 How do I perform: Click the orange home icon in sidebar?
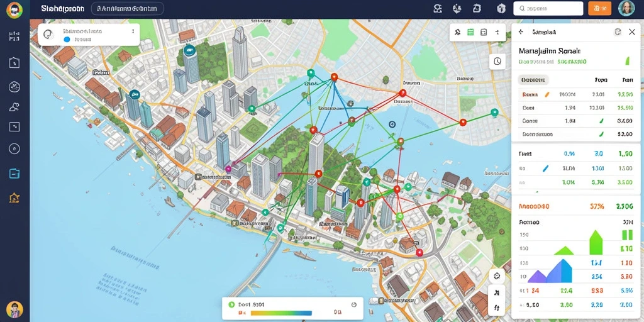click(x=14, y=198)
